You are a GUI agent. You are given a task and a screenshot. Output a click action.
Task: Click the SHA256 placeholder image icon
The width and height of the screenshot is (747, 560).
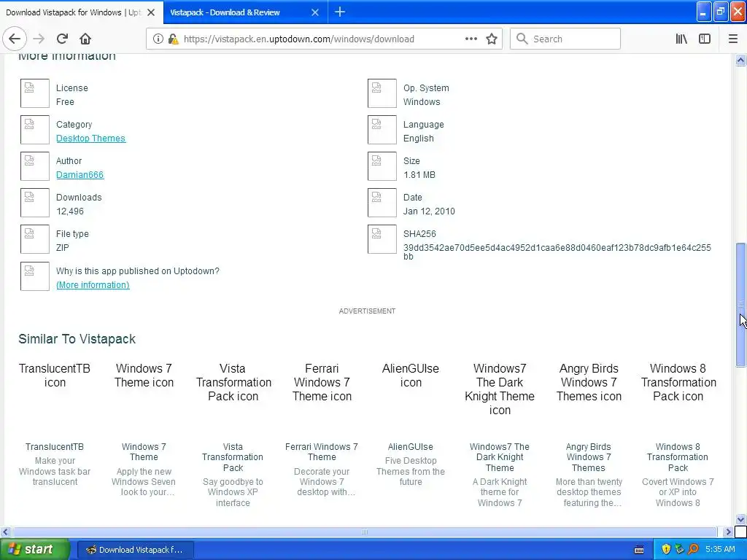[x=382, y=239]
